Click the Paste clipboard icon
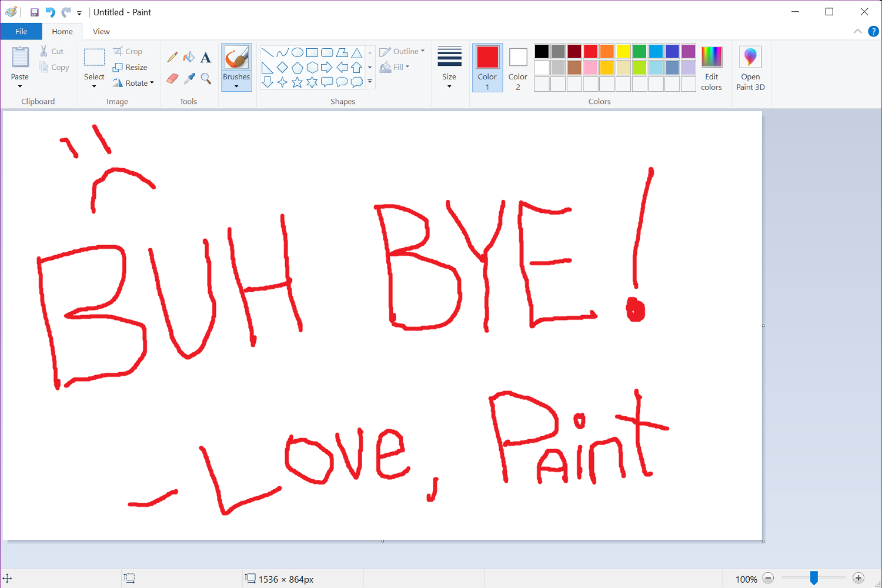The width and height of the screenshot is (882, 588). tap(20, 57)
